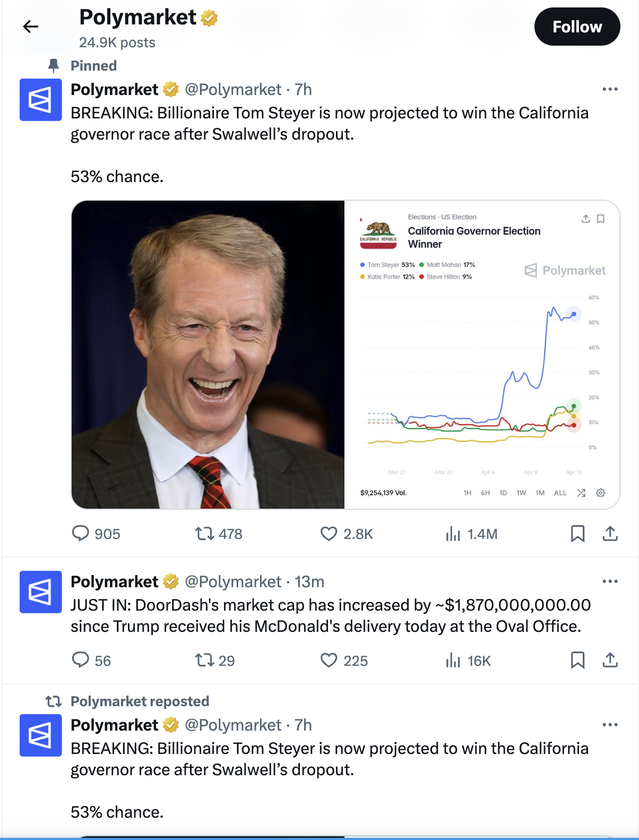Like the DoorDash market cap post

(329, 660)
